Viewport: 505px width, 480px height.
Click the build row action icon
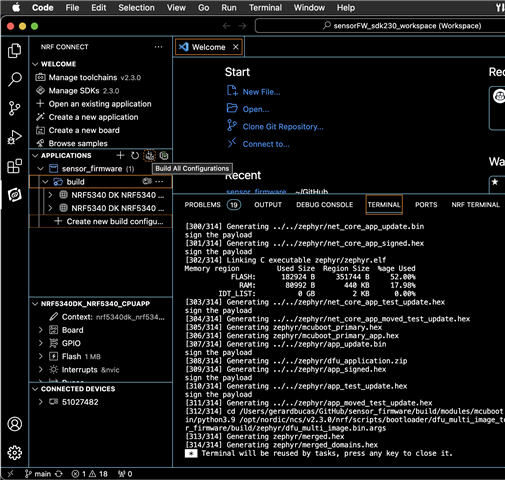coord(147,181)
